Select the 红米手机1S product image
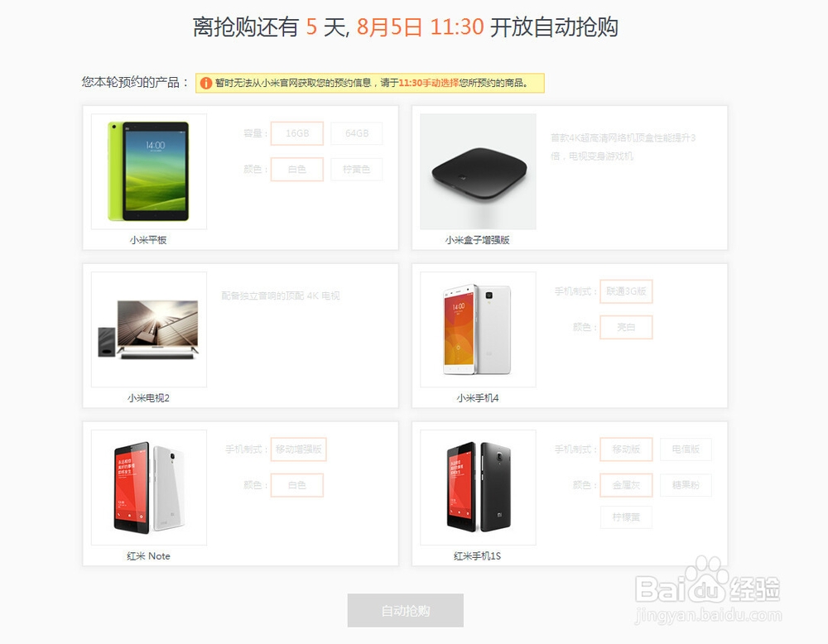828x644 pixels. pos(478,488)
